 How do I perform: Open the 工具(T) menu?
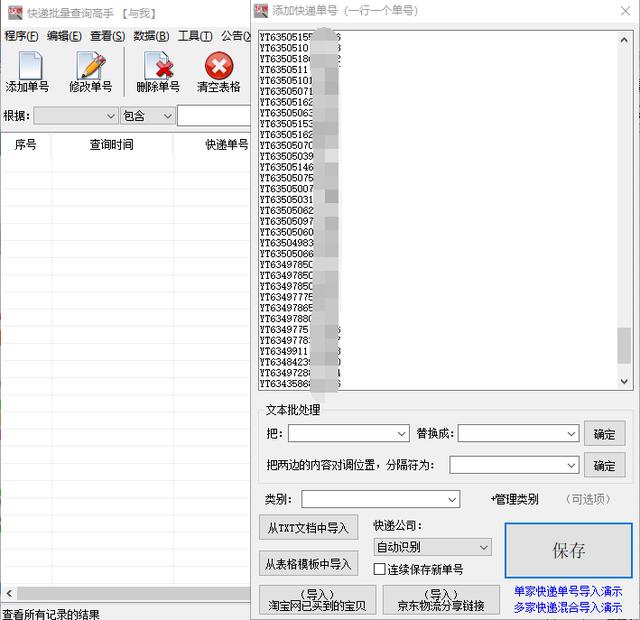point(194,36)
